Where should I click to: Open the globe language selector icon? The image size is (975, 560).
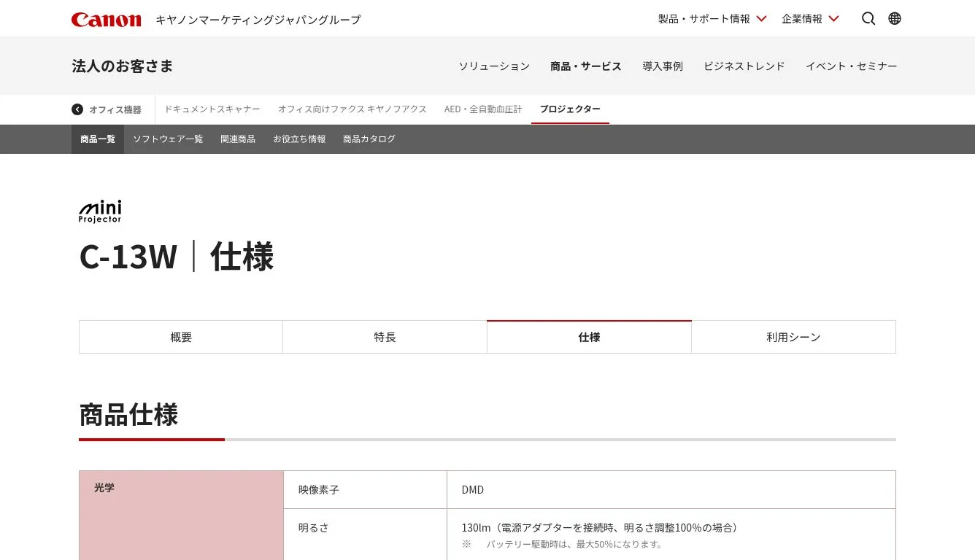[895, 18]
